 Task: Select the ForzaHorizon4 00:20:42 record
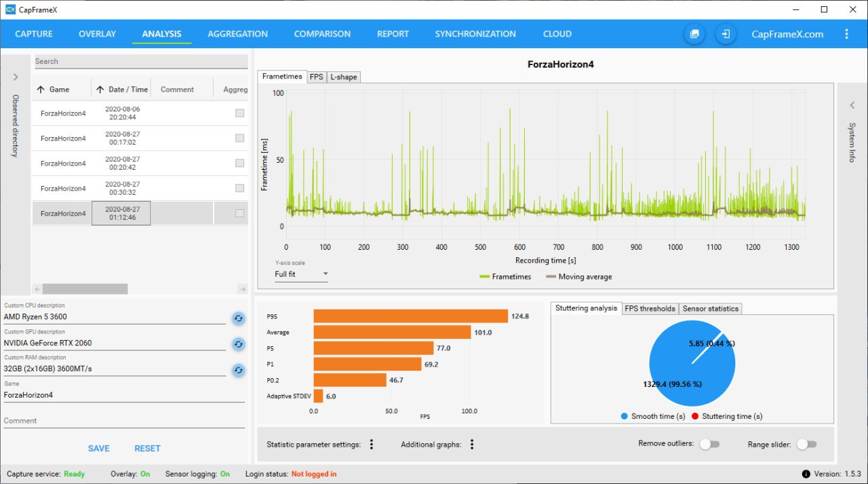point(140,164)
